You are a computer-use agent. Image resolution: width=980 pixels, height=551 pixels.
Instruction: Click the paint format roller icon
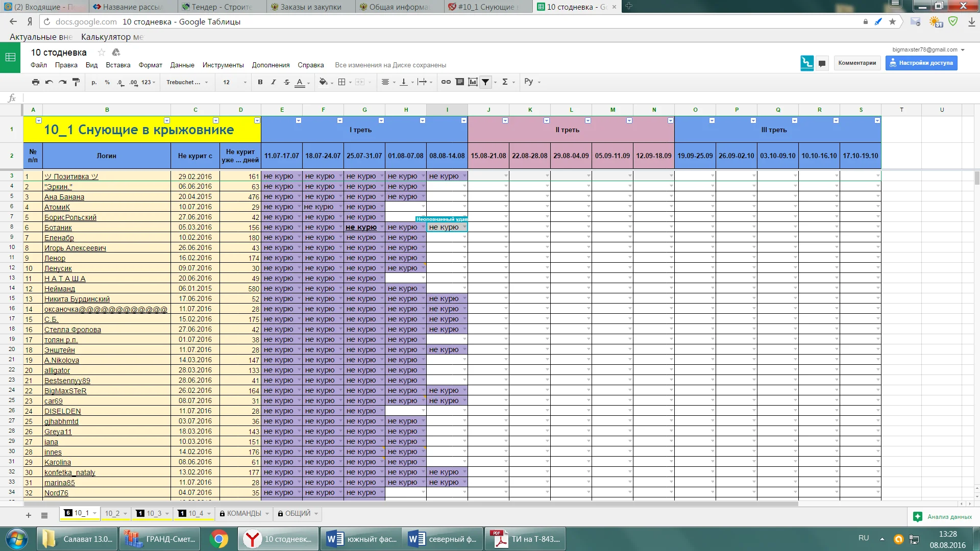pos(76,82)
